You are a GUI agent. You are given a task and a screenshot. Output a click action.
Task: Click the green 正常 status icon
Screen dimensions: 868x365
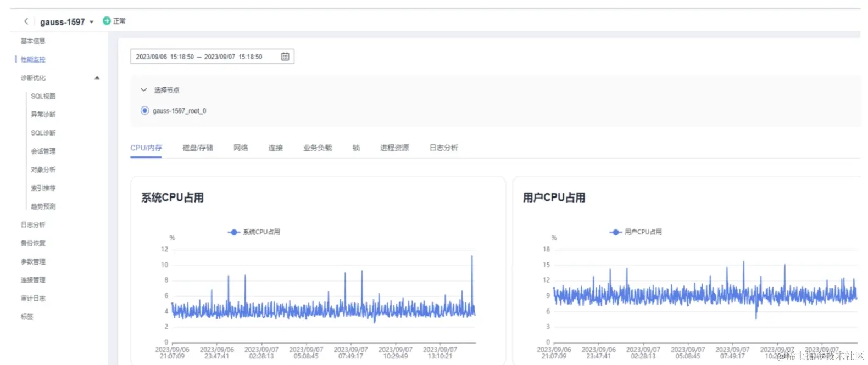[107, 21]
